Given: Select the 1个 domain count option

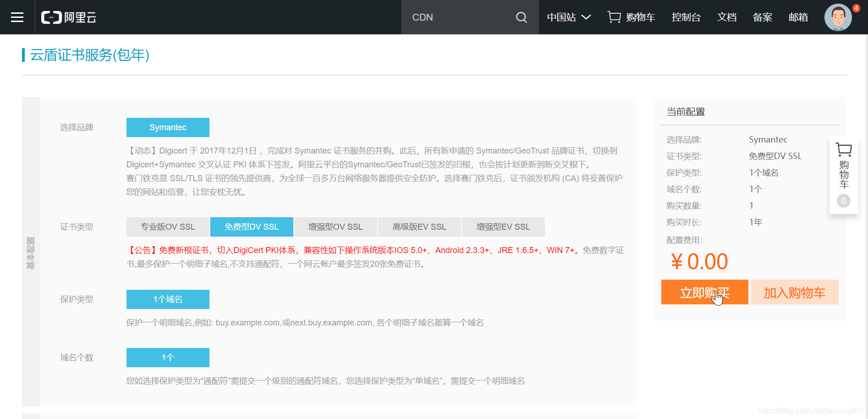Looking at the screenshot, I should (168, 358).
